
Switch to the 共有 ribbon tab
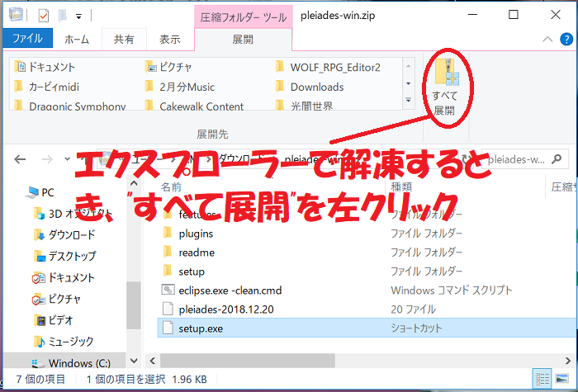click(124, 39)
